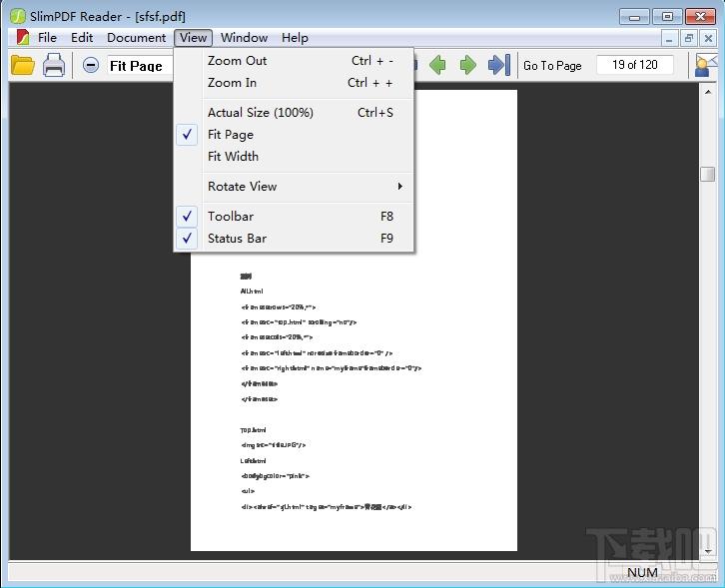Close the open View menu
The width and height of the screenshot is (725, 588).
click(194, 38)
